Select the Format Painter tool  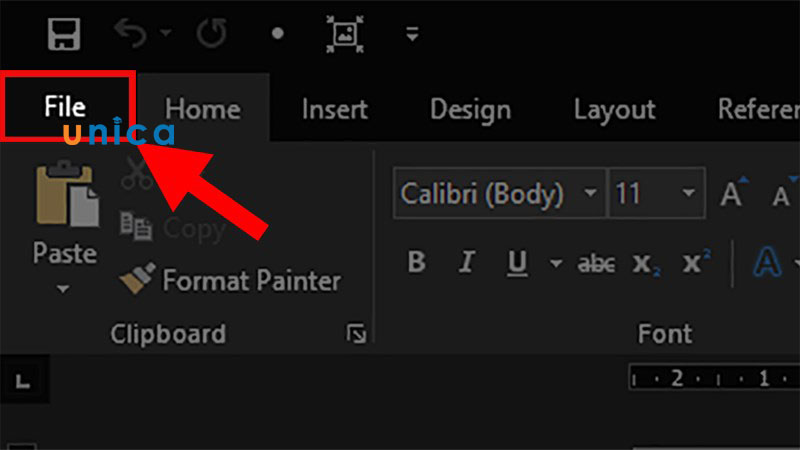tap(230, 281)
